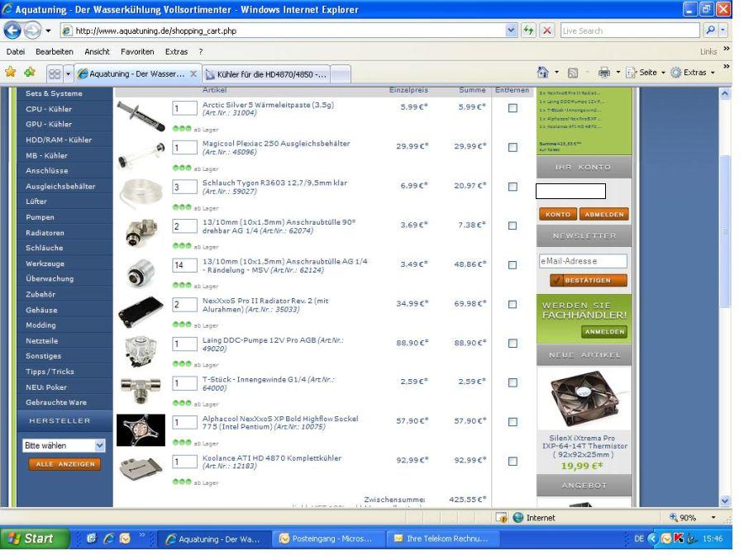Check Entfernen for Arctic Silver 5
744x560 pixels.
513,108
